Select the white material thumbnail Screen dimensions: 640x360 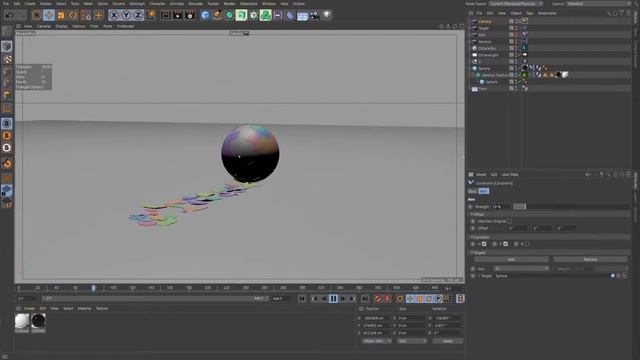(x=22, y=321)
